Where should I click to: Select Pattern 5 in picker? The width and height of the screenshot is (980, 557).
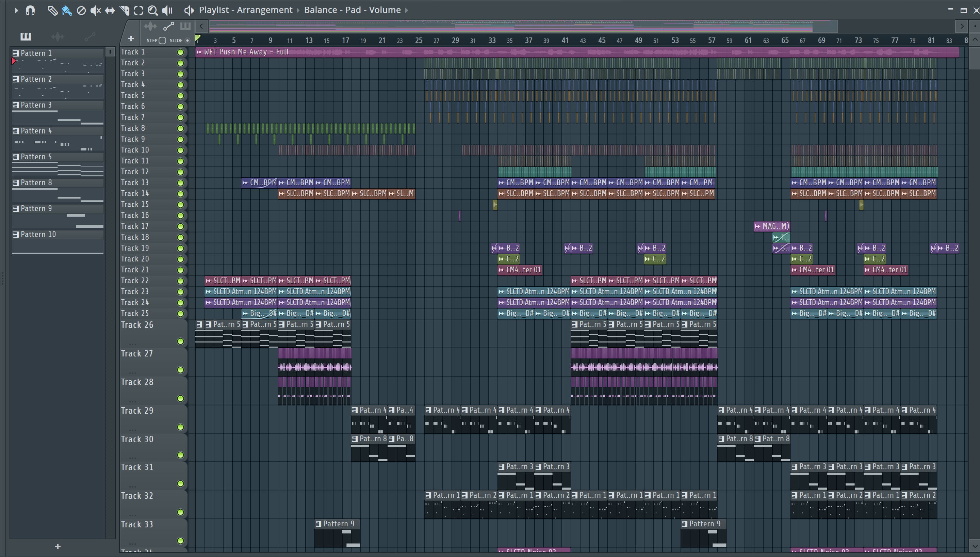[58, 157]
